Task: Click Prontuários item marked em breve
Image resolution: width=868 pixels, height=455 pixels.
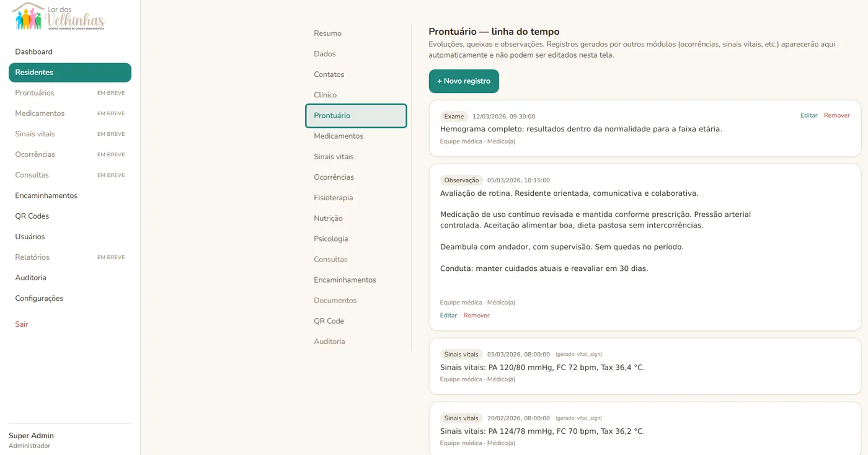Action: (70, 93)
